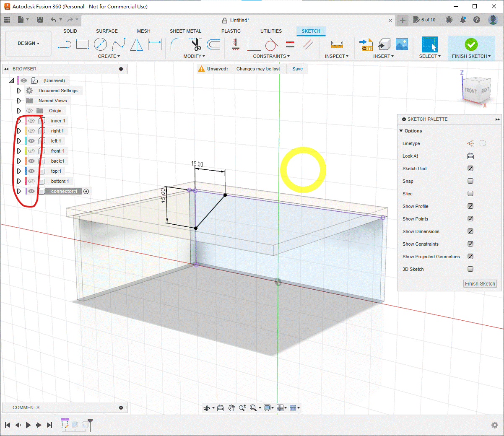Screen dimensions: 504x436
Task: Select the Line sketch tool
Action: tap(65, 44)
